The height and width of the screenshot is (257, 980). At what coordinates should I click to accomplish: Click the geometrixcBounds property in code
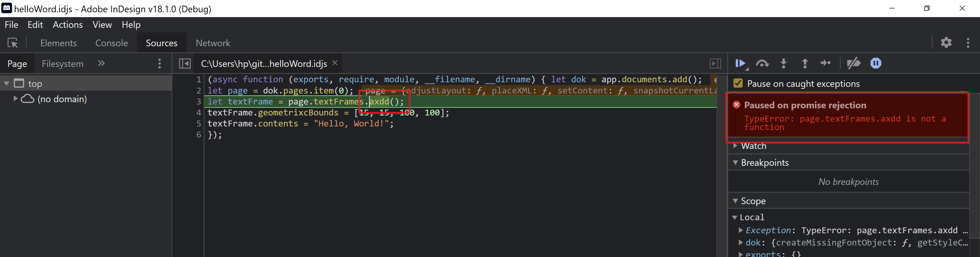click(298, 113)
